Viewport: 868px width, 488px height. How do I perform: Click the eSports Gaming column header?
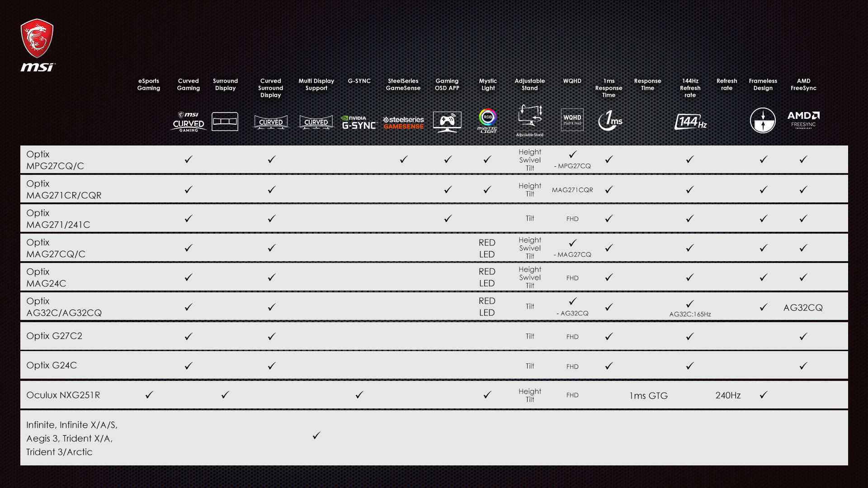(149, 84)
